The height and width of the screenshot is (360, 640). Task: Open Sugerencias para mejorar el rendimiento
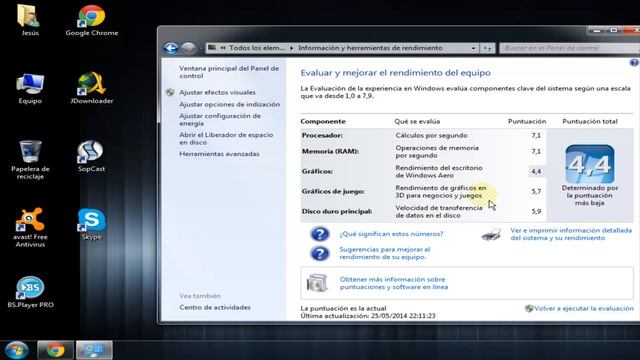coord(384,253)
